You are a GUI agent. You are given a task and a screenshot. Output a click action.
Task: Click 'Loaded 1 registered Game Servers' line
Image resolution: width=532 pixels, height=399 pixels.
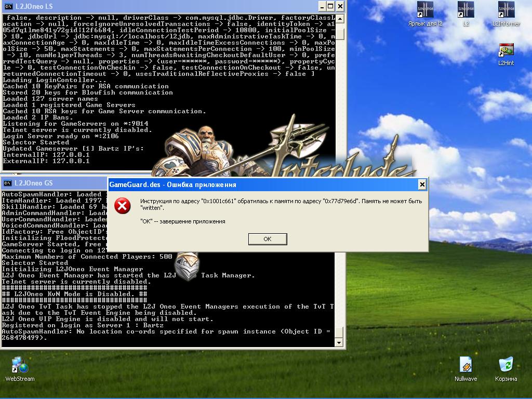69,105
